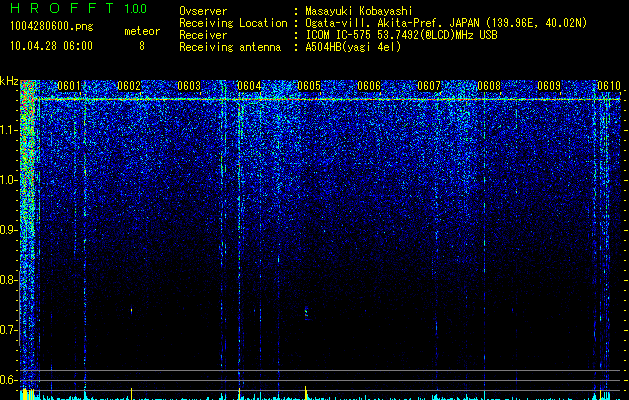Image resolution: width=629 pixels, height=400 pixels.
Task: Click the meteor count label
Action: 142,31
